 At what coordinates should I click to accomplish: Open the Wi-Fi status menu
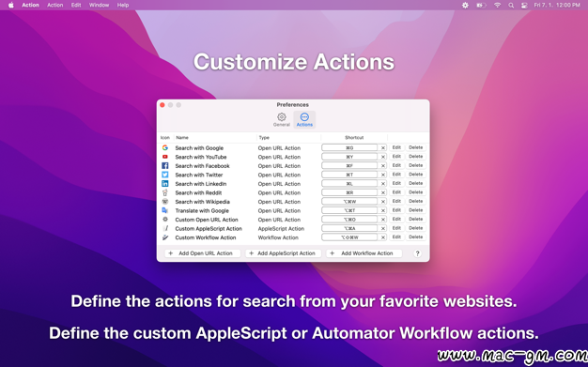click(x=497, y=6)
